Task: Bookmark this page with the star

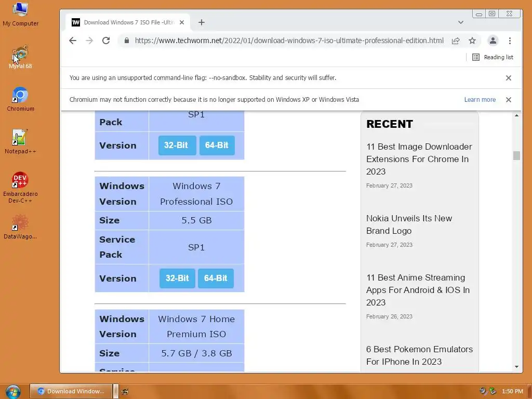Action: [472, 41]
